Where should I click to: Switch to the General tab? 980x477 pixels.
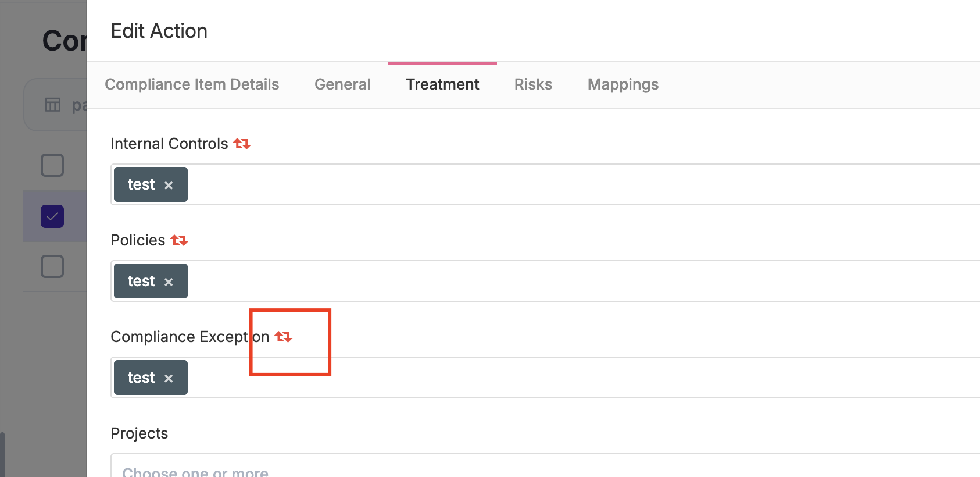[342, 84]
